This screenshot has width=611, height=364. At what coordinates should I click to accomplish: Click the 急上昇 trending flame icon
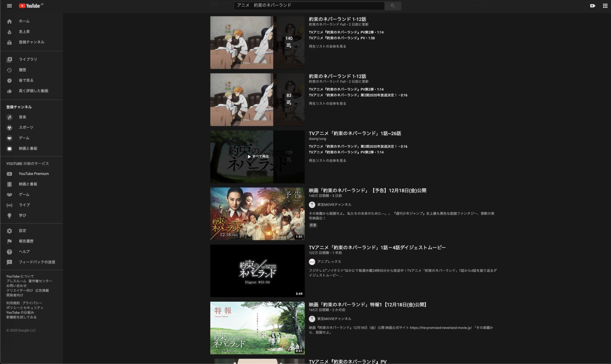tap(10, 32)
